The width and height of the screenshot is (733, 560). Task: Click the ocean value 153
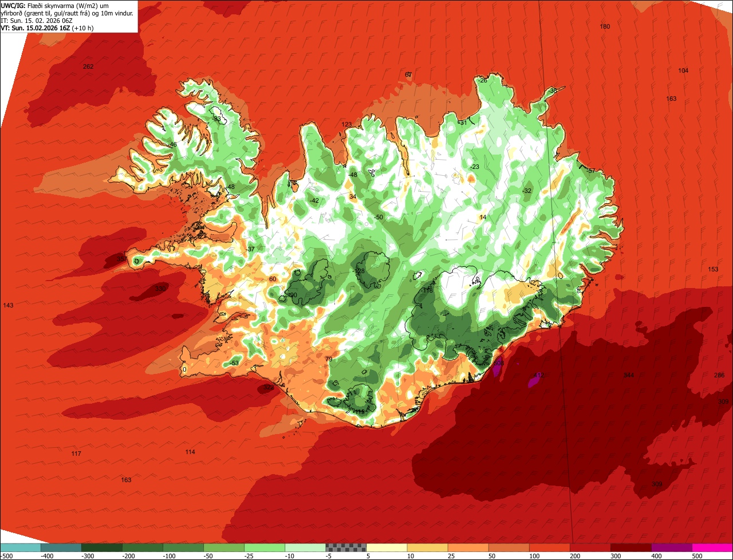point(713,269)
